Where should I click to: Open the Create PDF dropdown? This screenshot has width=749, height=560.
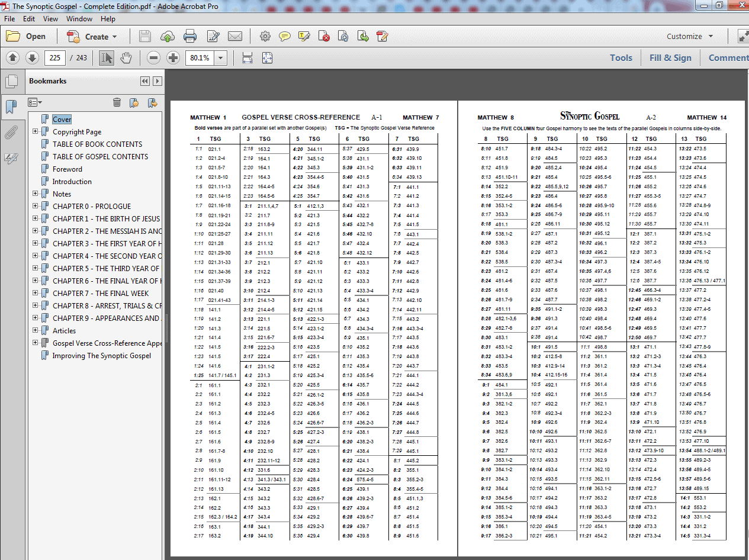coord(92,36)
